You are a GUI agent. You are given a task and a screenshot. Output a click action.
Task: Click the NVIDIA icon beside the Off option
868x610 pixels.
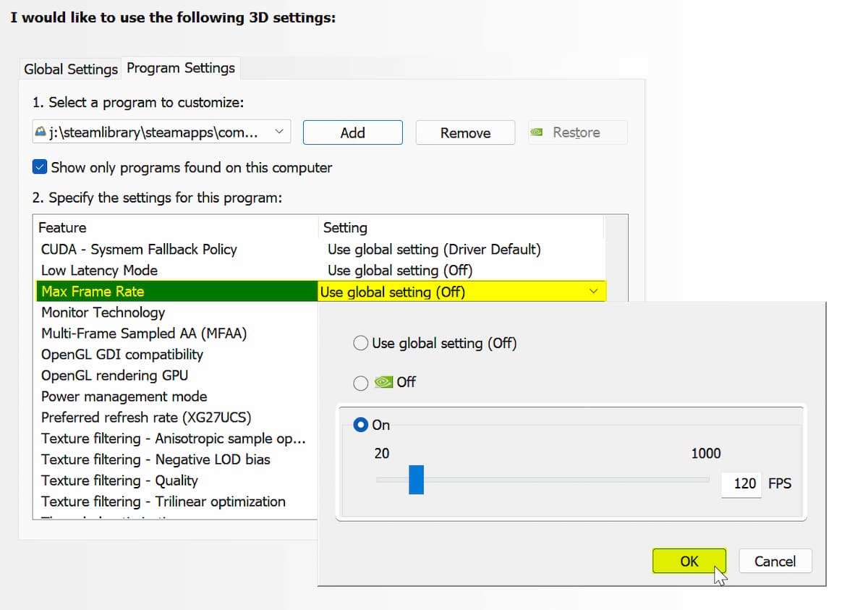383,382
